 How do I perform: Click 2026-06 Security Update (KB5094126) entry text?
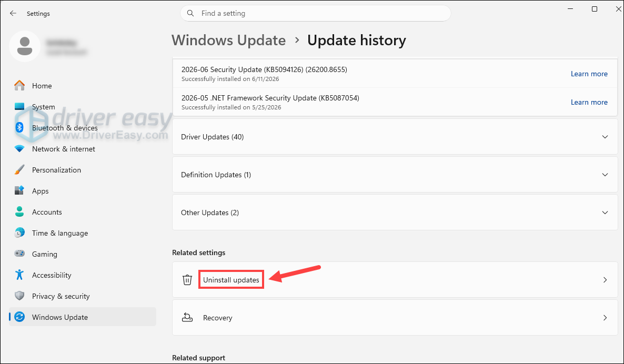[x=264, y=69]
